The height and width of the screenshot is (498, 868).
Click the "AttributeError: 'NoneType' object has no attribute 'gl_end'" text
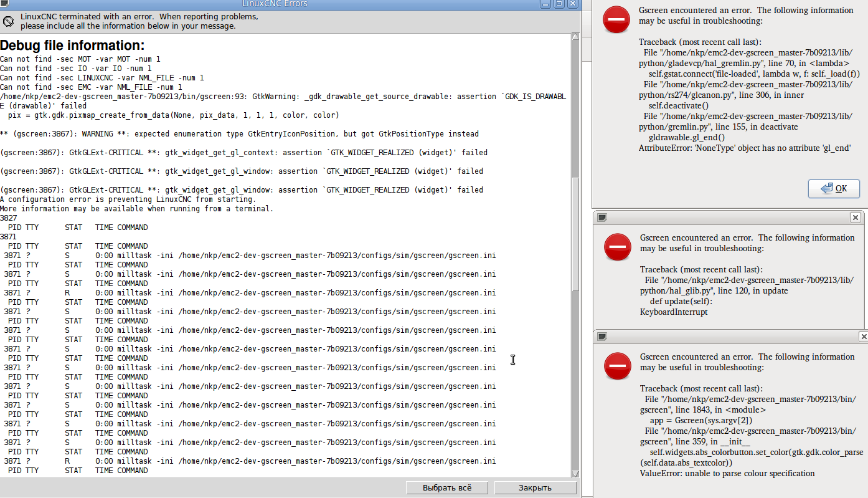coord(745,148)
